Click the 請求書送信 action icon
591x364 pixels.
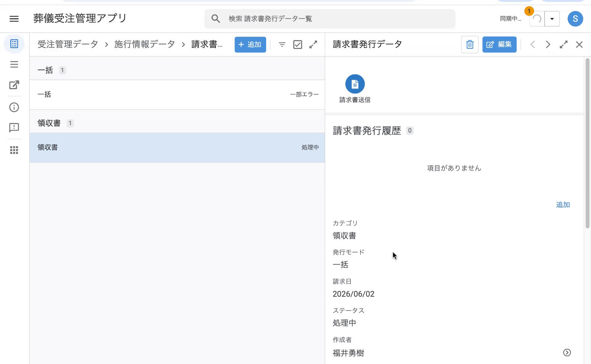pyautogui.click(x=355, y=84)
